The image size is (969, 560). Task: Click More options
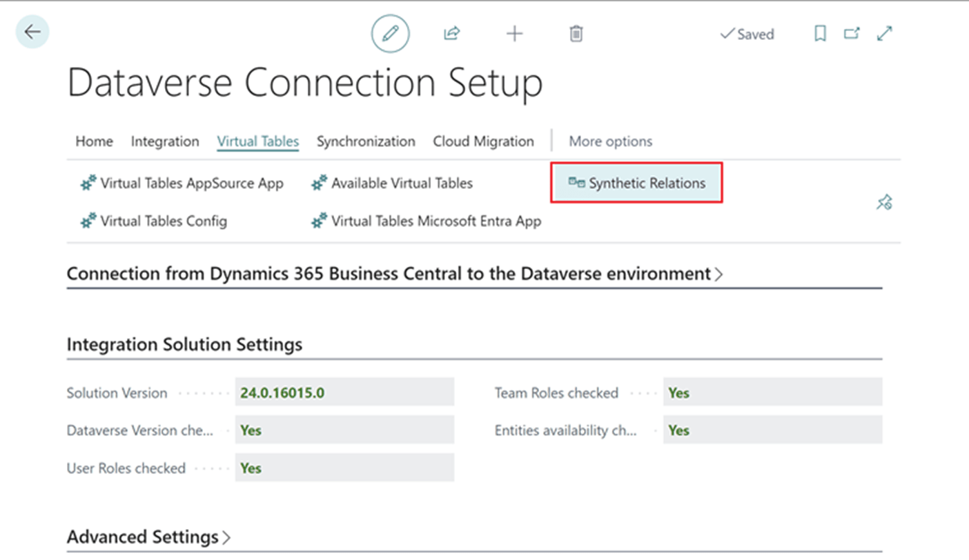610,141
